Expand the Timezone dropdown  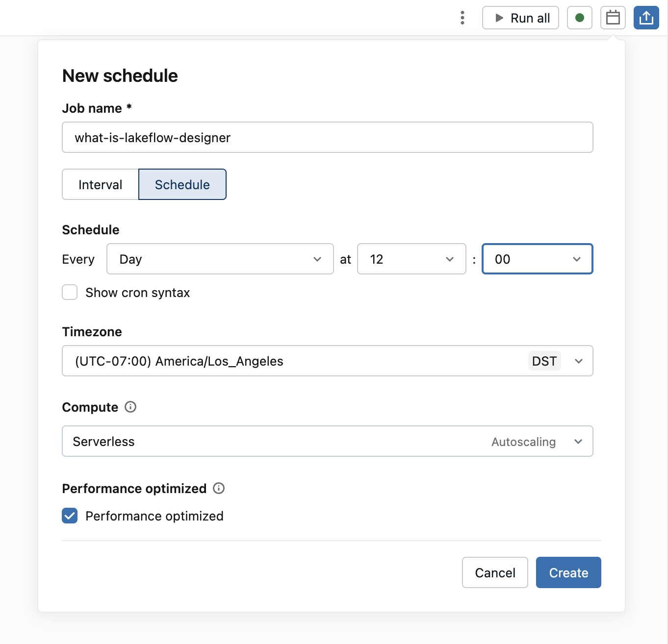pos(328,361)
